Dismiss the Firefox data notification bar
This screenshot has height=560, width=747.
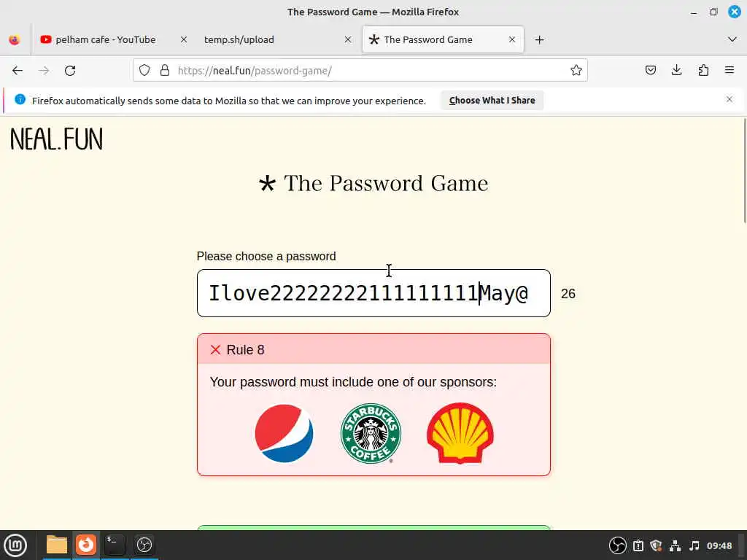pyautogui.click(x=729, y=99)
